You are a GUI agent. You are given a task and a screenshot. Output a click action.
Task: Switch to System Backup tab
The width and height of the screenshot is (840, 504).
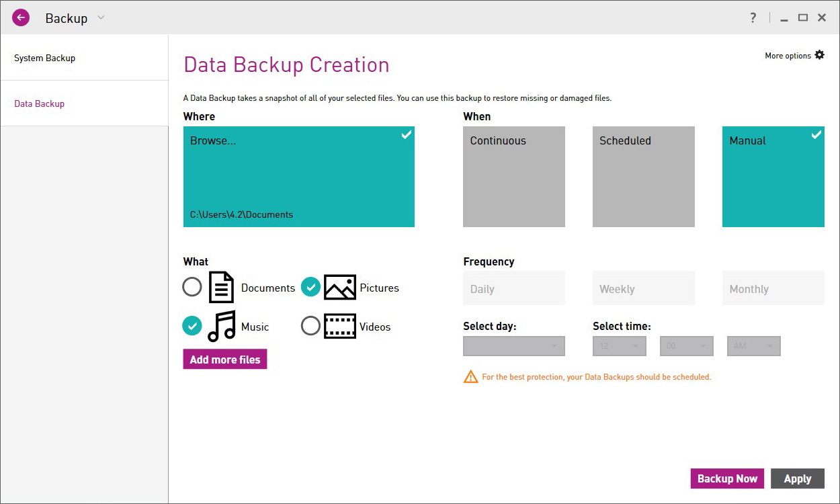point(84,58)
